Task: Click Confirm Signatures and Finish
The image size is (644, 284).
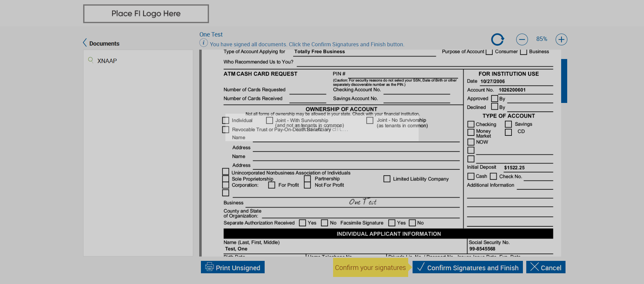Action: [468, 267]
